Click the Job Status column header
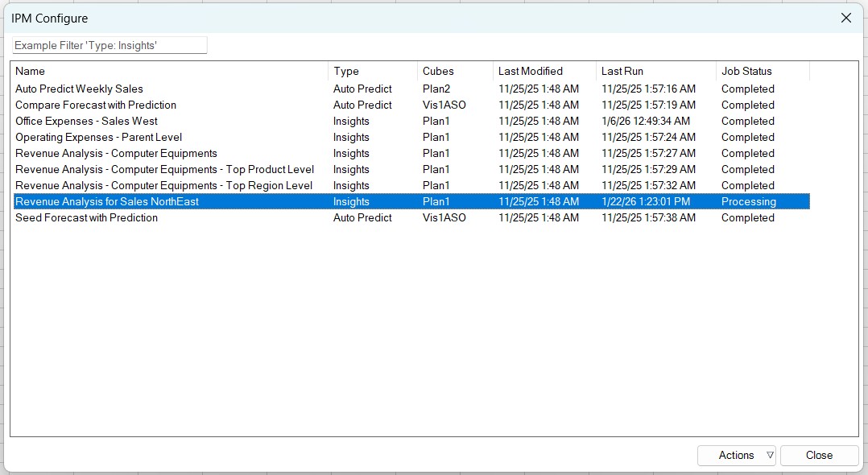The width and height of the screenshot is (868, 475). coord(763,71)
